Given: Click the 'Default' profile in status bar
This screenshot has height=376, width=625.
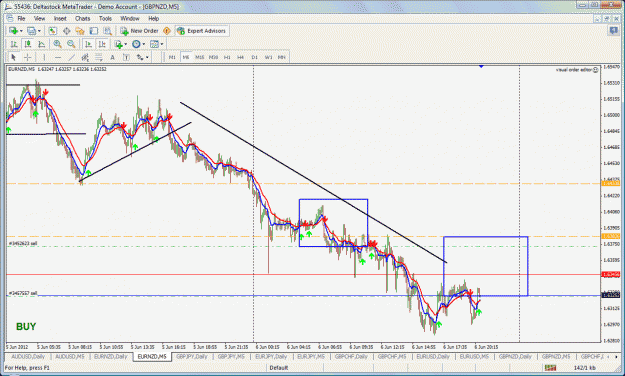Looking at the screenshot, I should click(279, 368).
